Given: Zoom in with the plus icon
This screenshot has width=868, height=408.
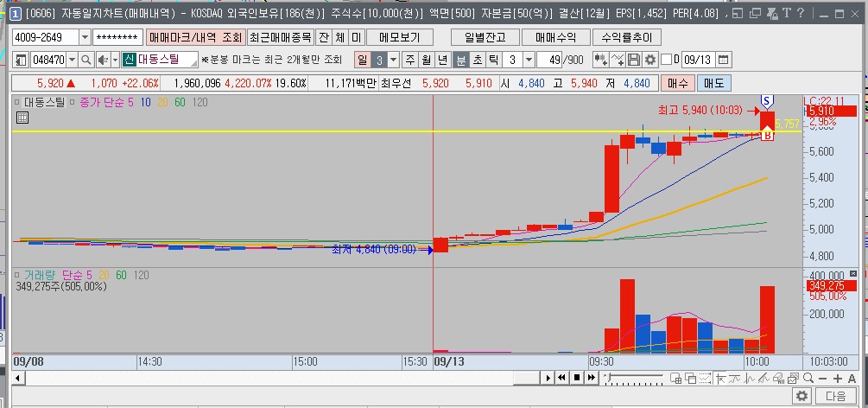Looking at the screenshot, I should [x=838, y=379].
